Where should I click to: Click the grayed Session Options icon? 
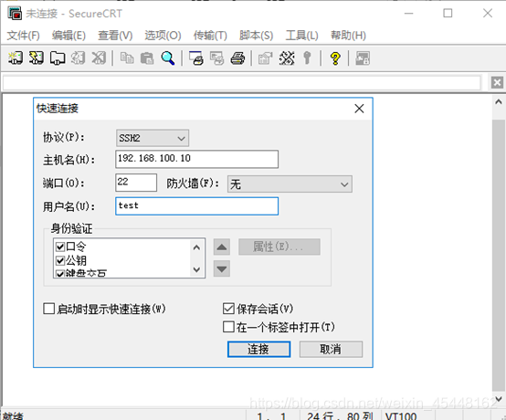click(266, 58)
